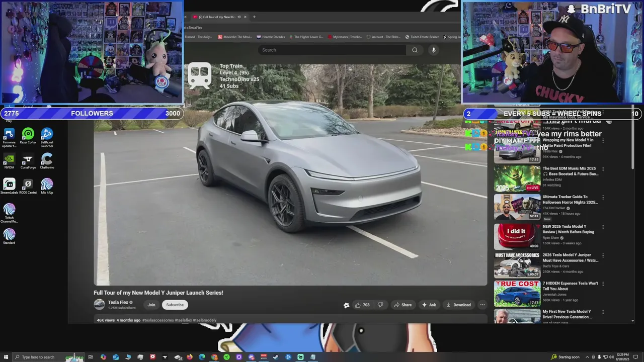Open options for 7 HIDDEN Expenses video
Image resolution: width=644 pixels, height=362 pixels.
click(x=603, y=284)
